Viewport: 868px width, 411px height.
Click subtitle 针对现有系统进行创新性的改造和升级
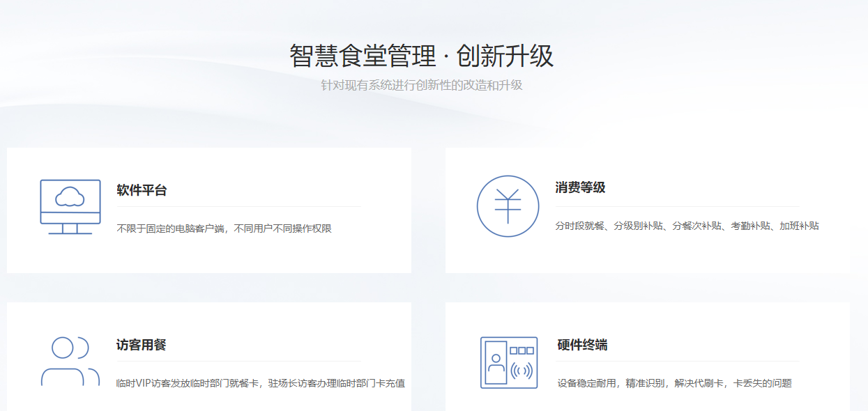[422, 86]
